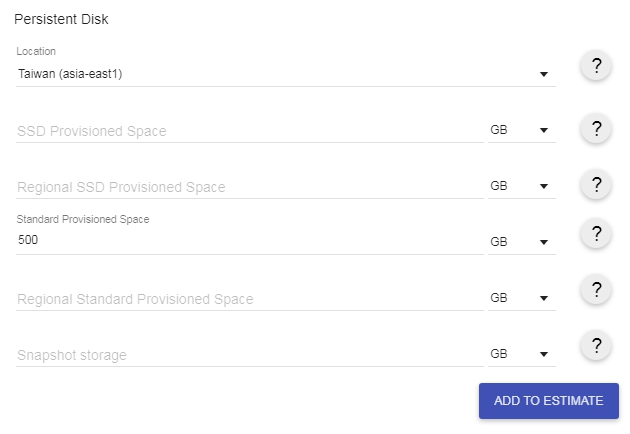Click the help icon beside Snapshot storage
The image size is (630, 434).
tap(596, 346)
